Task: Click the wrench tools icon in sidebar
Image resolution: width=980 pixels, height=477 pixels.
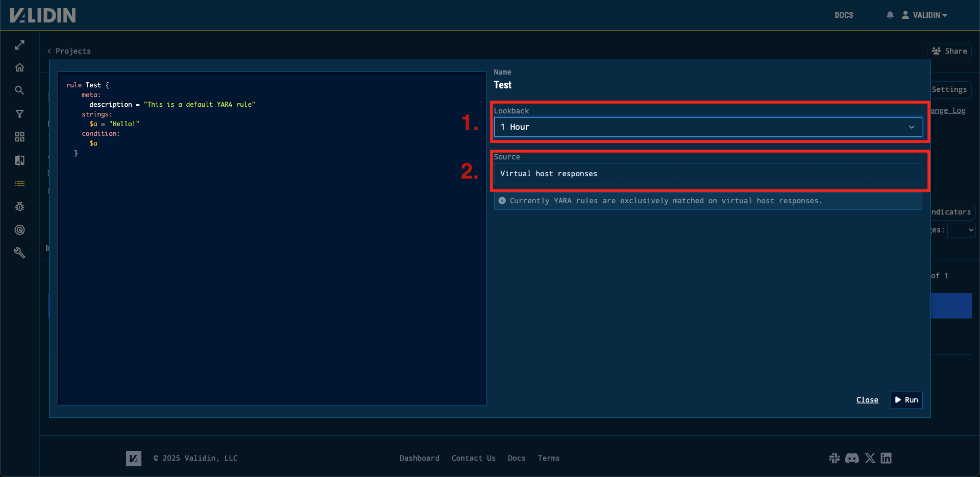Action: 19,253
